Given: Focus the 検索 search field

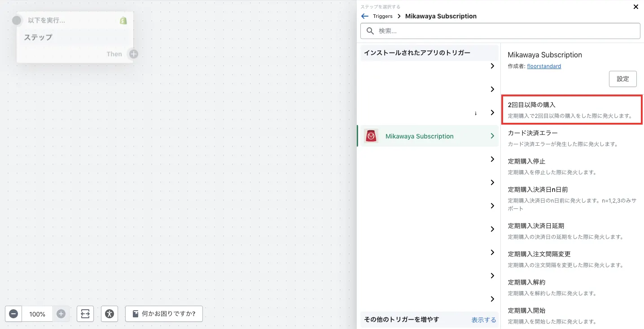Looking at the screenshot, I should [x=500, y=31].
